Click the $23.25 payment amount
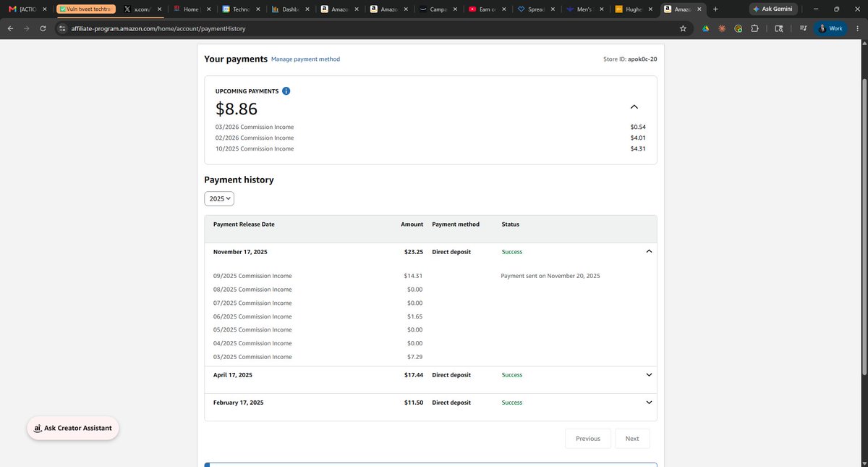This screenshot has height=467, width=868. click(x=414, y=252)
